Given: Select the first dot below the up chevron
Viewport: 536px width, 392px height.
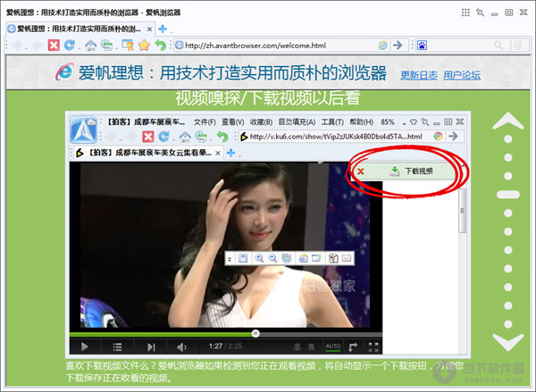Looking at the screenshot, I should click(x=508, y=139).
